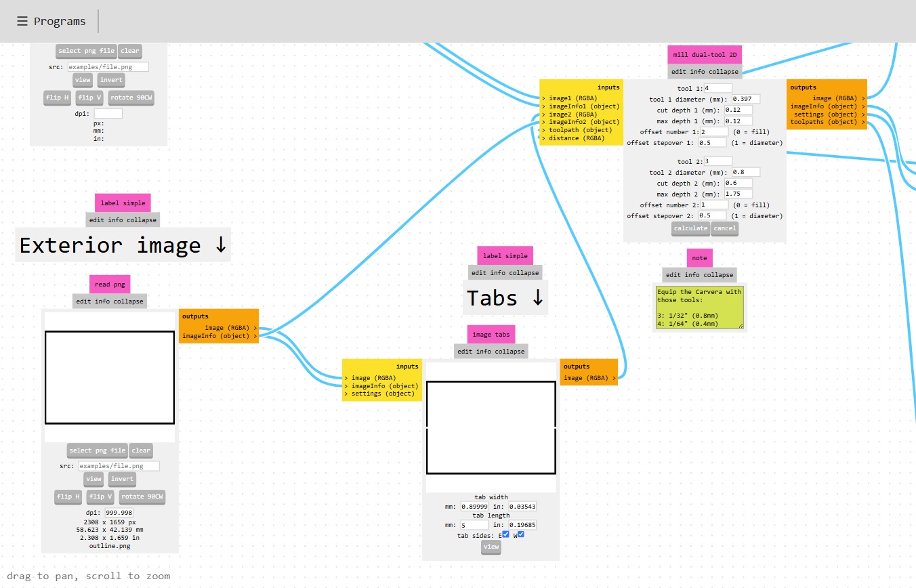Collapse the image tabs module
916x588 pixels.
coord(508,352)
